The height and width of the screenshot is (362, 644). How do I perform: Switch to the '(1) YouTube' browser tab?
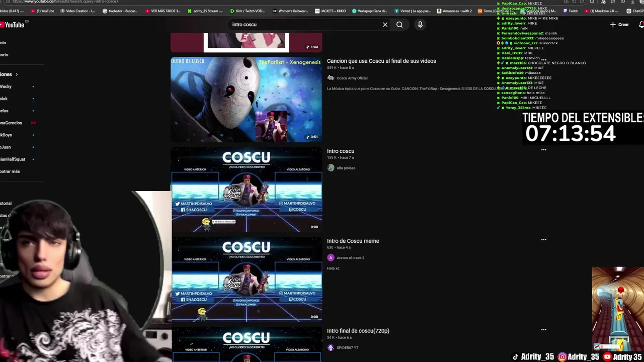click(x=42, y=11)
